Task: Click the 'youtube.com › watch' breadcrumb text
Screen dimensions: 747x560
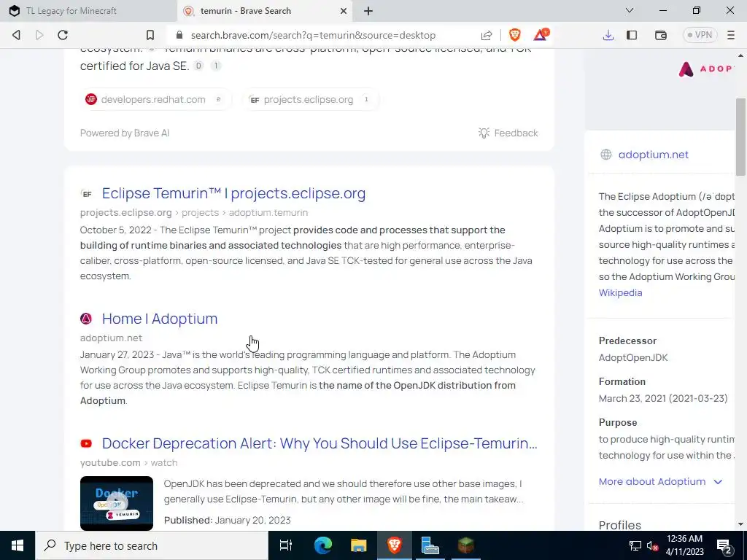Action: [128, 463]
